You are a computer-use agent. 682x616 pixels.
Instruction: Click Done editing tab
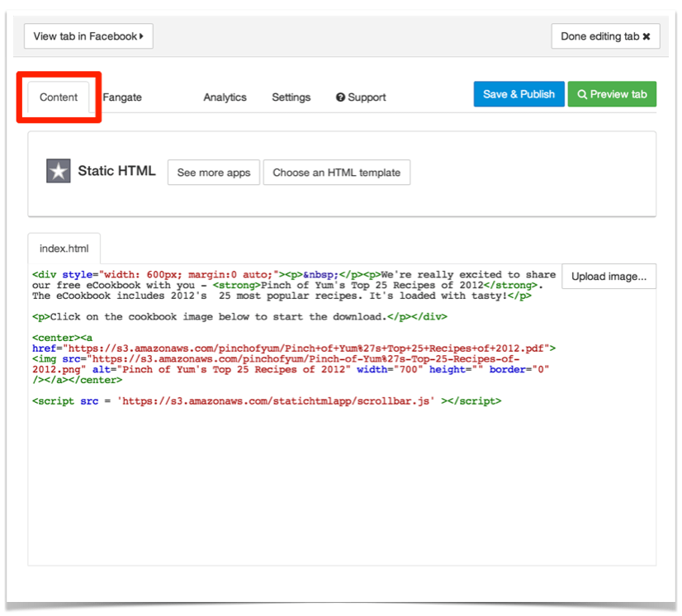(605, 36)
